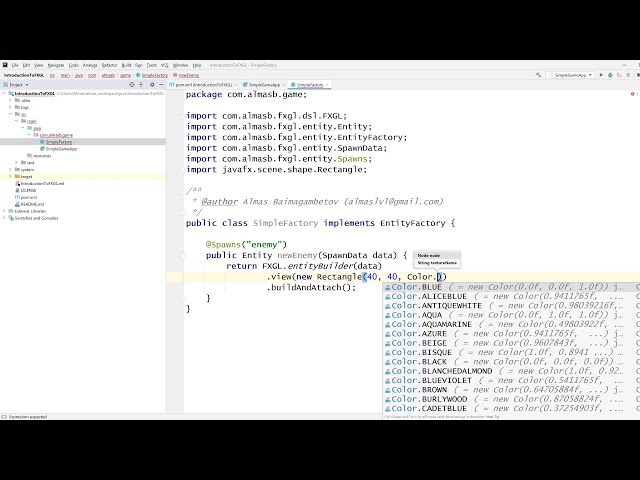Open the Code menu
Viewport: 640px width, 480px height.
(73, 65)
